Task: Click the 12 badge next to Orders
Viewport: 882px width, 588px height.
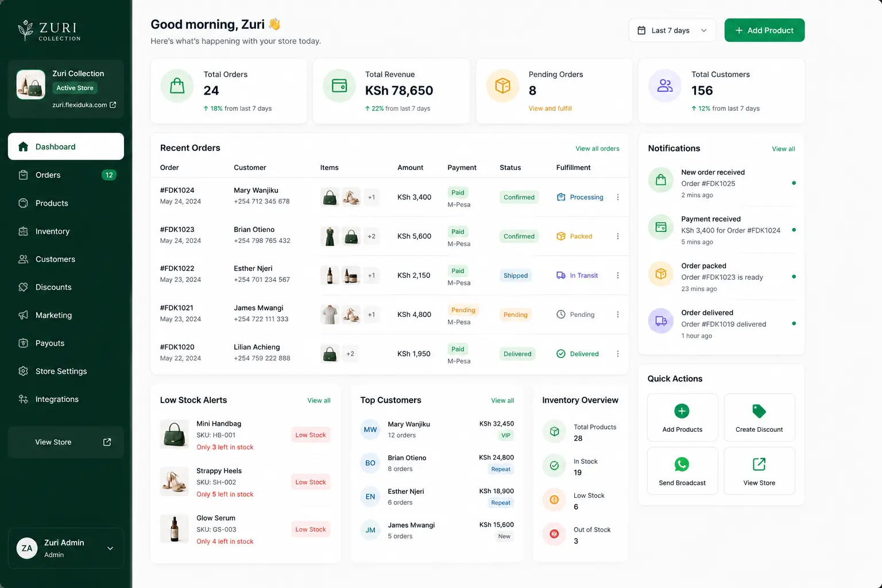Action: pyautogui.click(x=109, y=175)
